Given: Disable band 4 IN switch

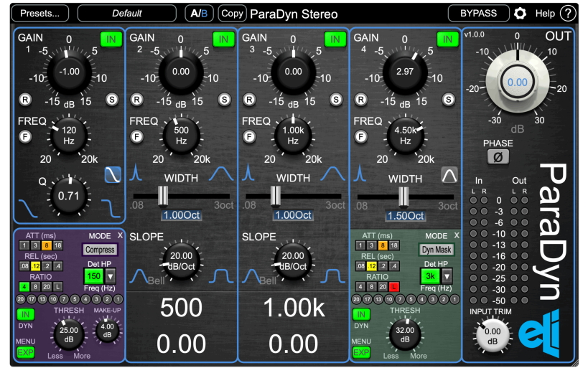Looking at the screenshot, I should 447,39.
